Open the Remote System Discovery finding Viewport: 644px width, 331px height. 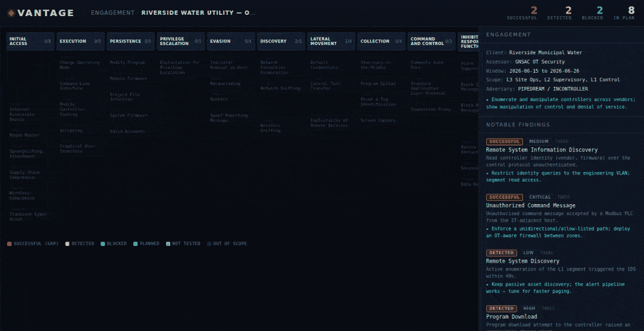(x=522, y=261)
